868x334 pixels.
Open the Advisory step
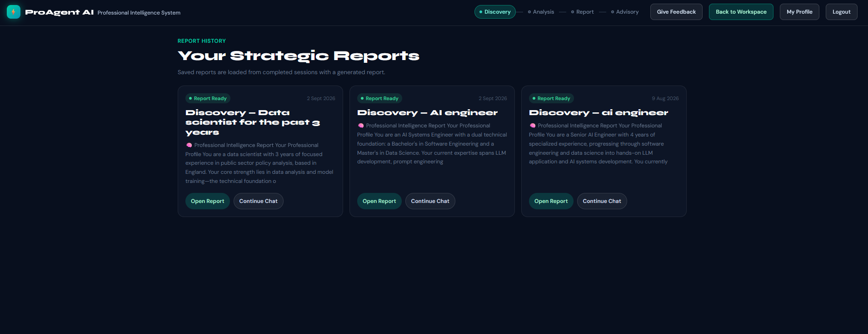[x=625, y=12]
